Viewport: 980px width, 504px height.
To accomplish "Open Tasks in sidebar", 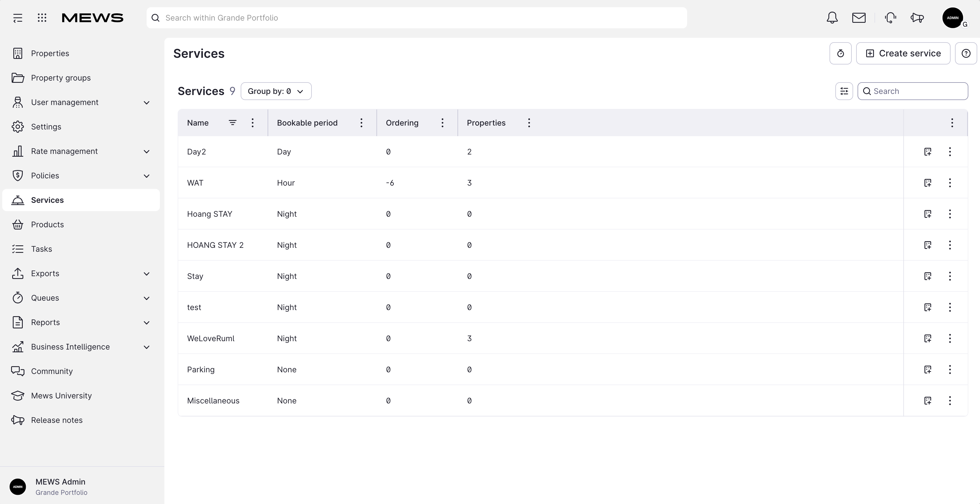I will point(81,249).
